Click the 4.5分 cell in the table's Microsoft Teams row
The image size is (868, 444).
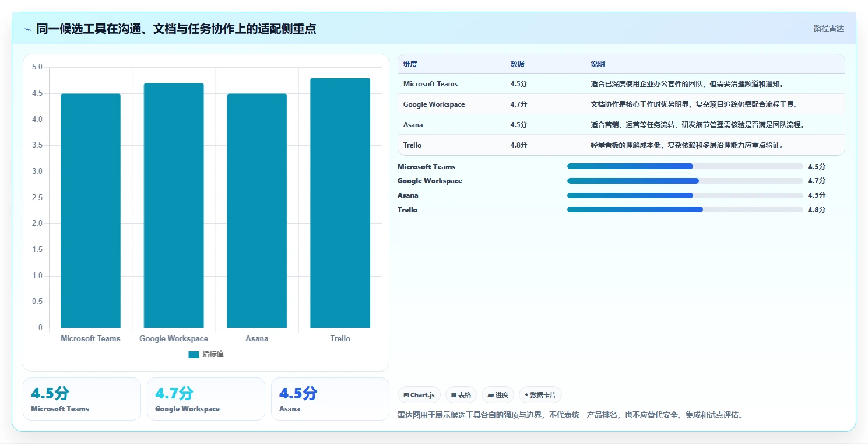pos(518,84)
